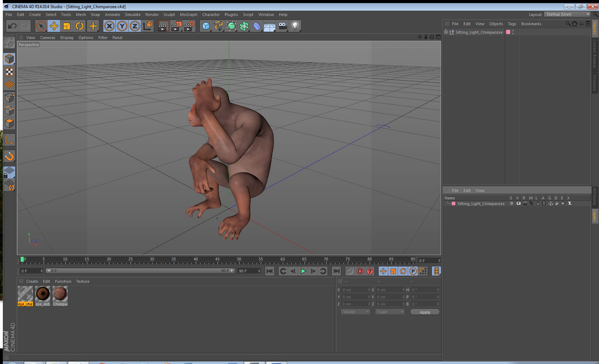
Task: Select the Live Selection tool
Action: click(41, 26)
